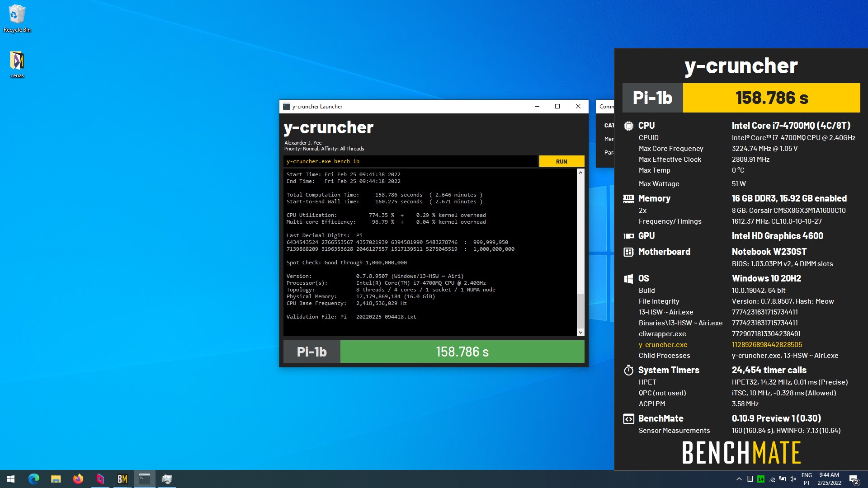
Task: Click the Windows 10 20H2 heading
Action: tap(766, 278)
